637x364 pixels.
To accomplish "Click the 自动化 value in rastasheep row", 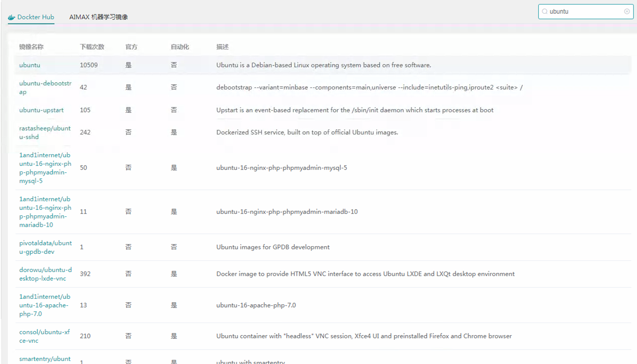I will tap(174, 132).
